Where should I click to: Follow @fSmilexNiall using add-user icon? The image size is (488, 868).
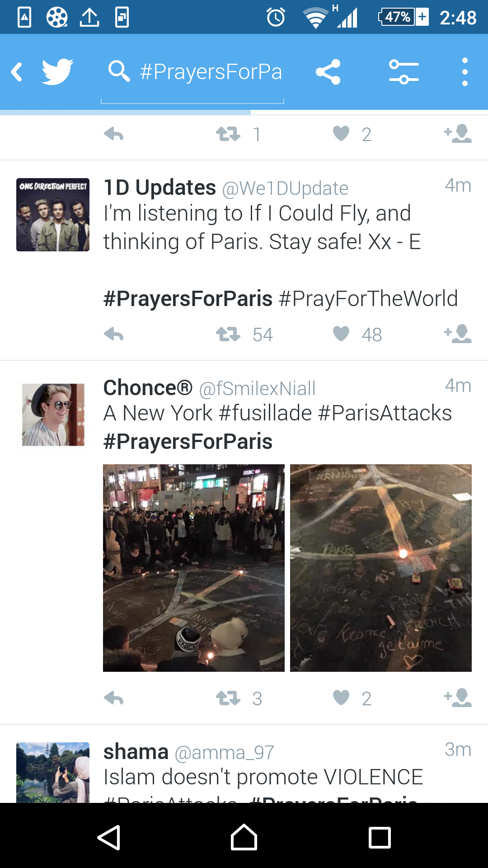(x=458, y=698)
